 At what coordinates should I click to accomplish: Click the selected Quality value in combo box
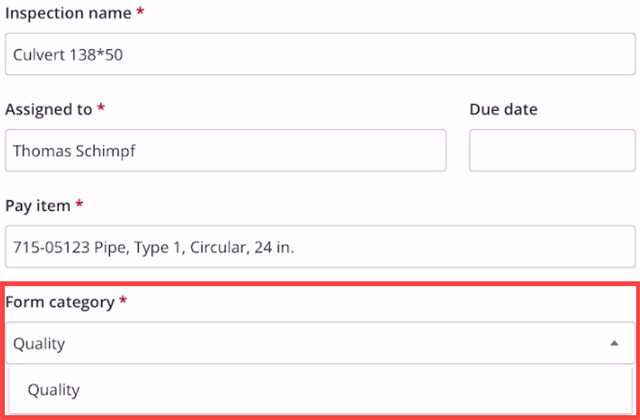tap(39, 344)
